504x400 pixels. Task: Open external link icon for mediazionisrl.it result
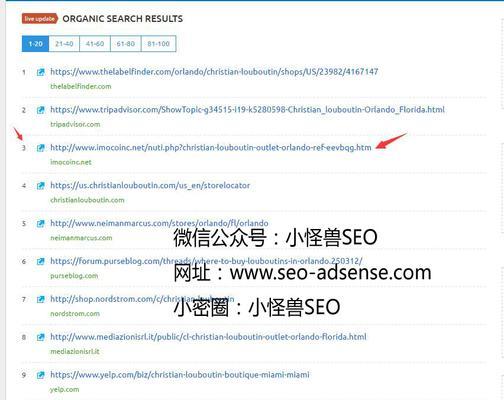click(x=40, y=337)
